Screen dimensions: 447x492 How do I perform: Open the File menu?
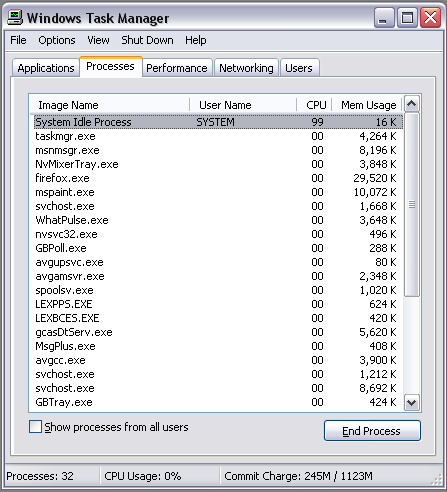click(18, 40)
